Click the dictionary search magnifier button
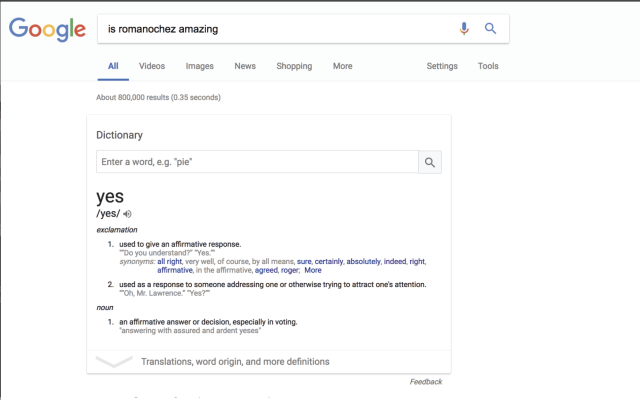 [430, 162]
